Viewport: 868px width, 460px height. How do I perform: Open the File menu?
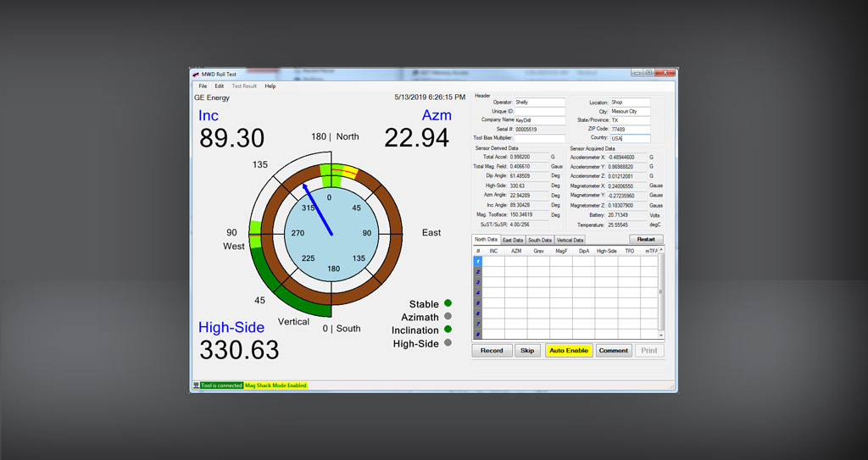point(203,86)
